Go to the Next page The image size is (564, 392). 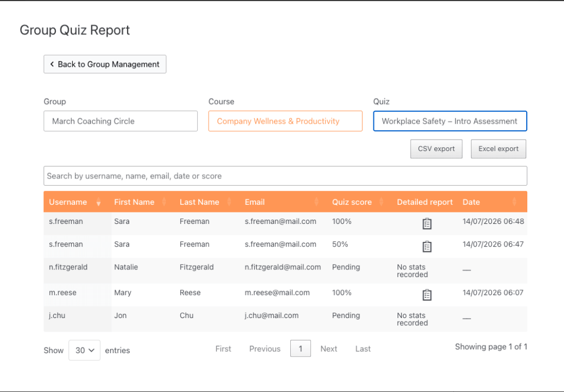[329, 349]
